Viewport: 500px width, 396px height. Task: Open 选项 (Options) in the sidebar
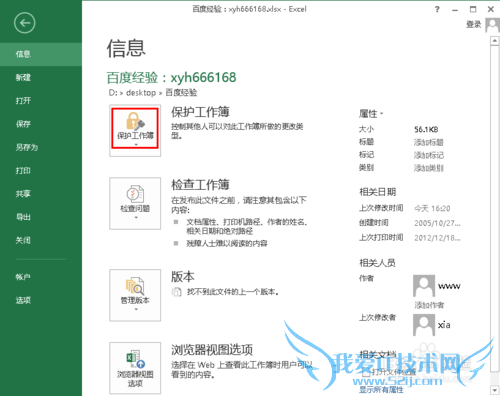[x=41, y=300]
